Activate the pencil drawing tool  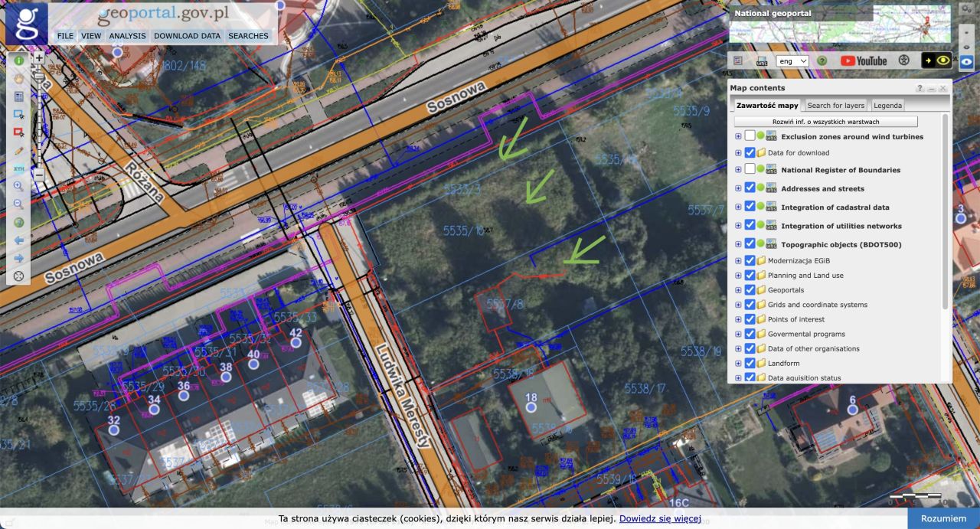[x=18, y=151]
